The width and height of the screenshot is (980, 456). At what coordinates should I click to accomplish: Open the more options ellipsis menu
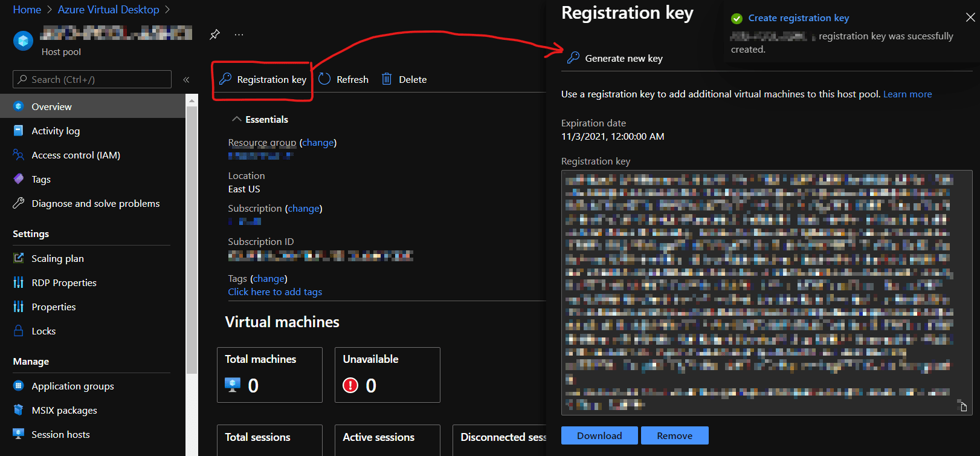click(239, 34)
